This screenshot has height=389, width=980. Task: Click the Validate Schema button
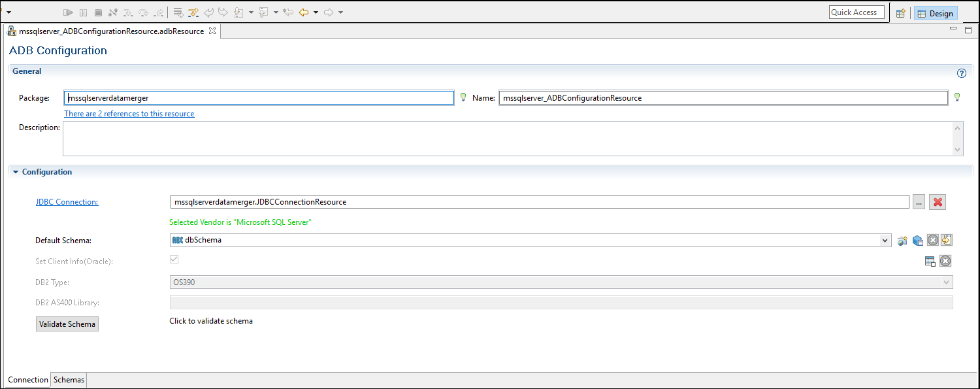coord(67,324)
